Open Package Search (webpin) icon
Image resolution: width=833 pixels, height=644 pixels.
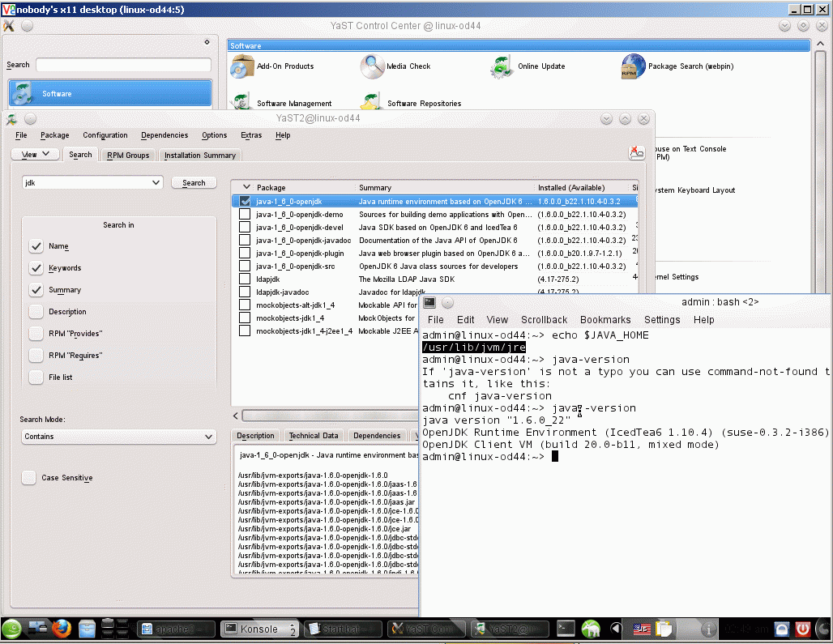point(633,66)
